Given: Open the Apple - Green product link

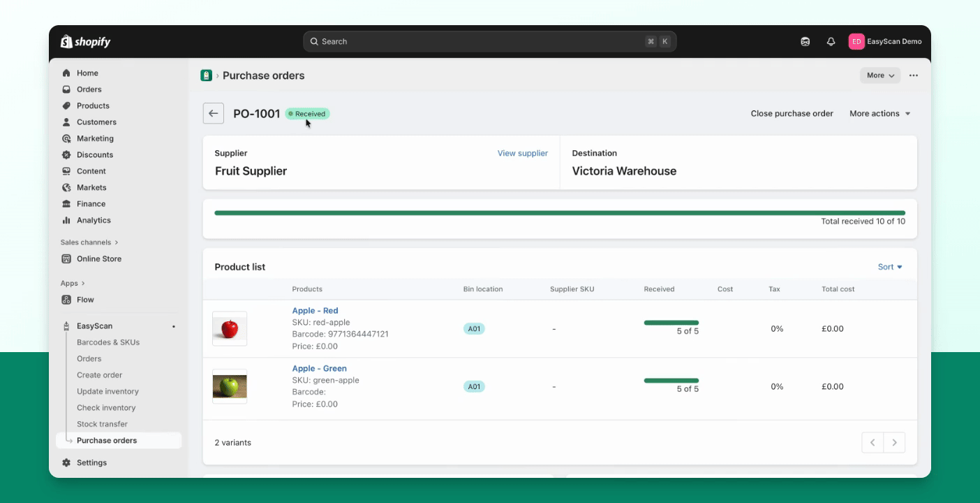Looking at the screenshot, I should [x=320, y=369].
